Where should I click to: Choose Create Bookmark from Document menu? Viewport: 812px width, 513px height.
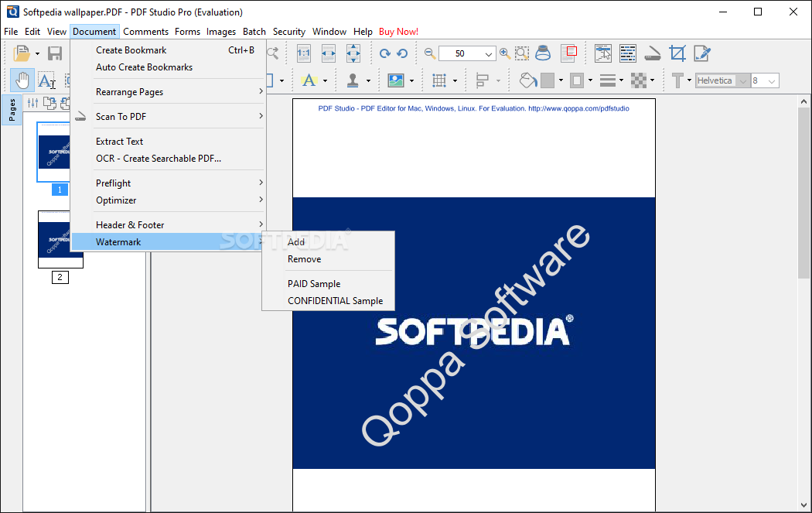point(169,50)
